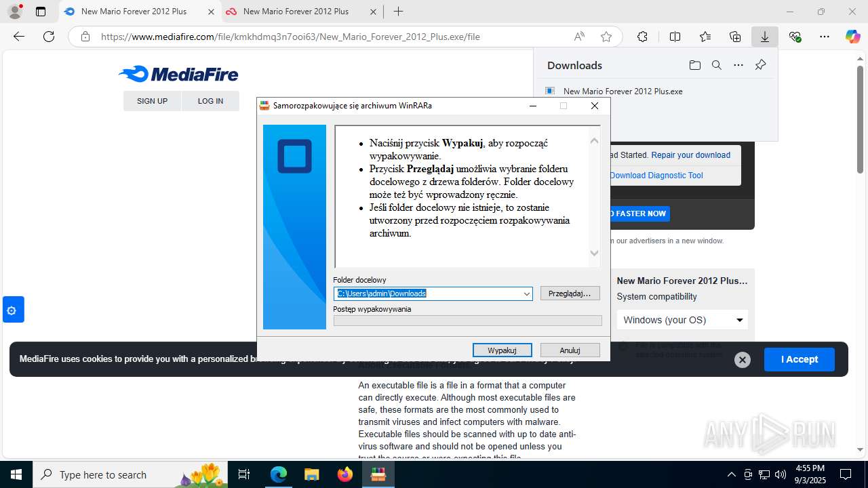Open Read aloud icon in address bar

pyautogui.click(x=579, y=37)
